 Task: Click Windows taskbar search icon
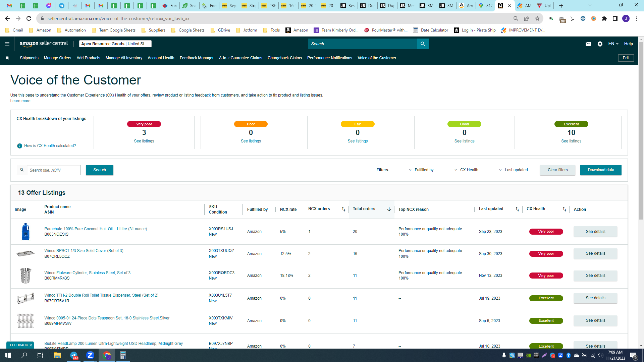[24, 355]
